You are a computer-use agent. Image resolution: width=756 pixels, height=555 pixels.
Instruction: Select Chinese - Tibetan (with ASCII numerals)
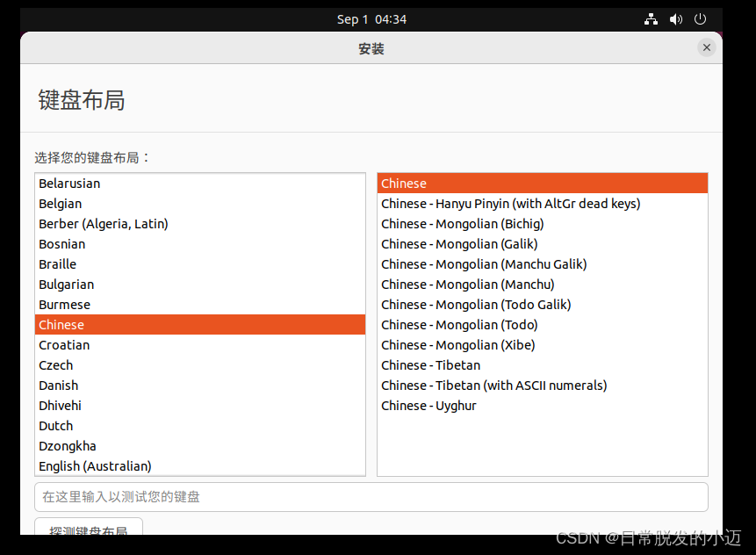(x=543, y=386)
